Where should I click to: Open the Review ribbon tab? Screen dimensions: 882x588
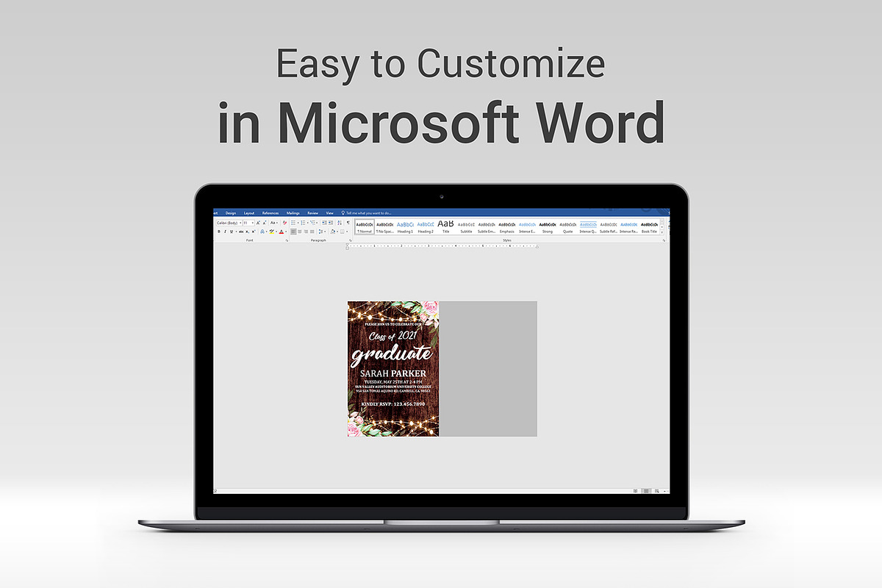[313, 212]
